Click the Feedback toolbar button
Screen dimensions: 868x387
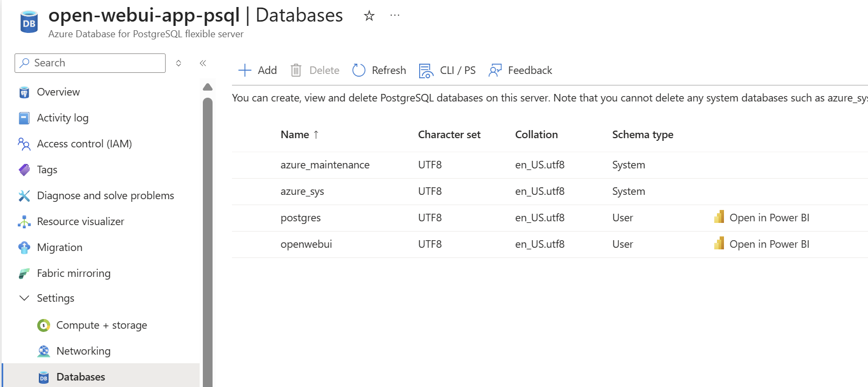(520, 70)
